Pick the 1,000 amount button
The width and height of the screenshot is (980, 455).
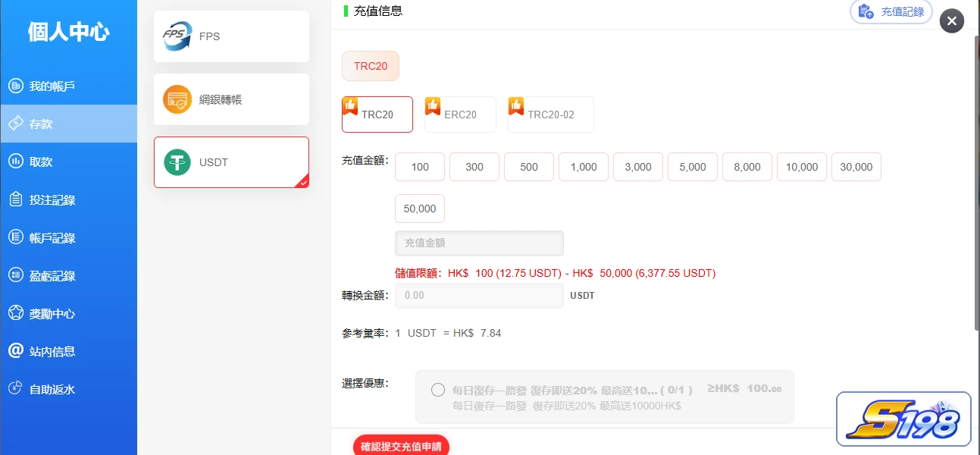click(x=584, y=167)
